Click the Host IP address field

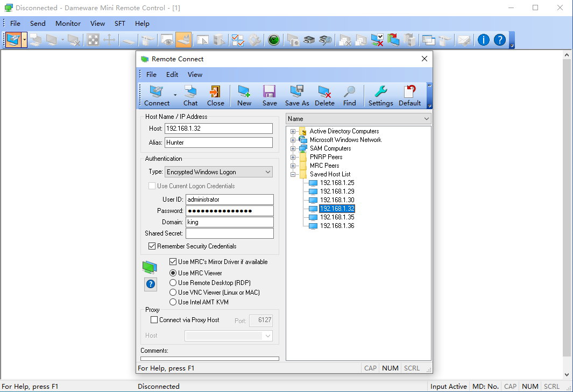click(218, 129)
